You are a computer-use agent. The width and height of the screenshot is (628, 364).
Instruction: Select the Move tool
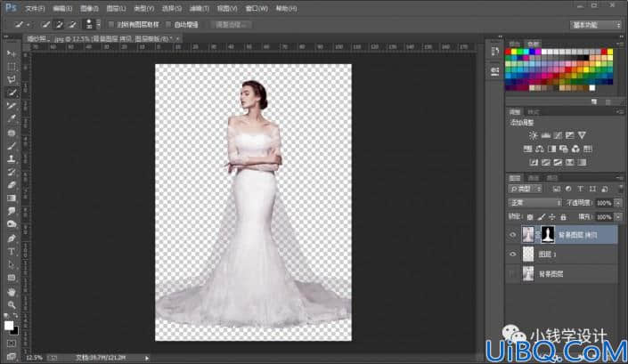point(12,53)
